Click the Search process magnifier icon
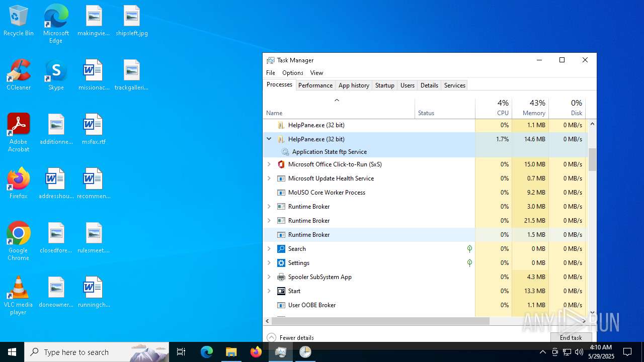Screen dimensions: 644x362 point(281,249)
